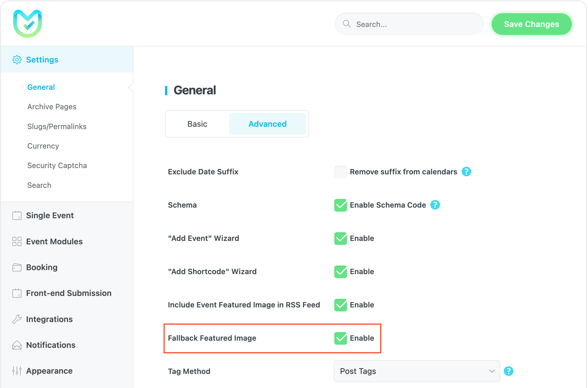Click the Appearance sliders icon
This screenshot has height=388, width=588.
pos(17,371)
